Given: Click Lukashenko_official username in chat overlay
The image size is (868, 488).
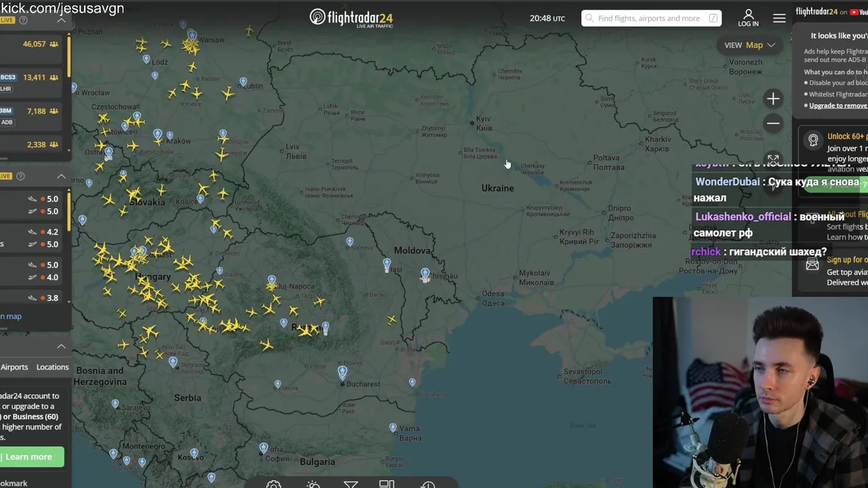Looking at the screenshot, I should point(743,217).
